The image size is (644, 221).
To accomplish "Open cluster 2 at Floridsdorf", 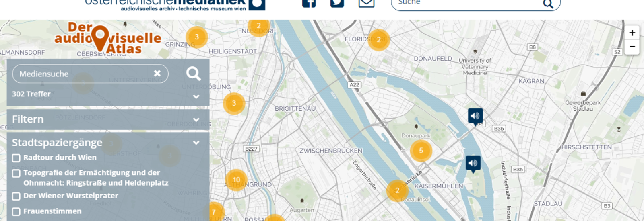I will tap(378, 40).
